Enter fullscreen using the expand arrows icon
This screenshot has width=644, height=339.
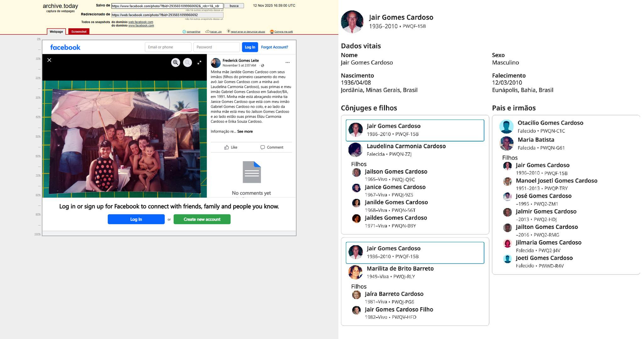(199, 62)
